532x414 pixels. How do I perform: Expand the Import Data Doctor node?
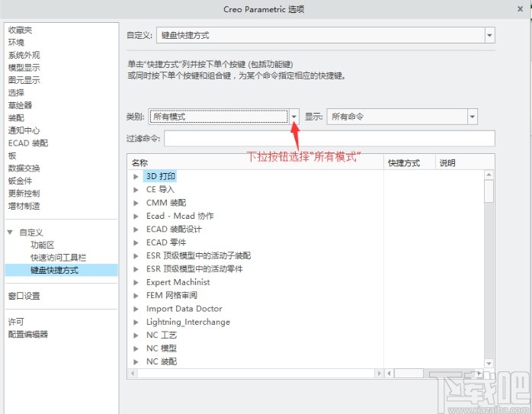(136, 309)
